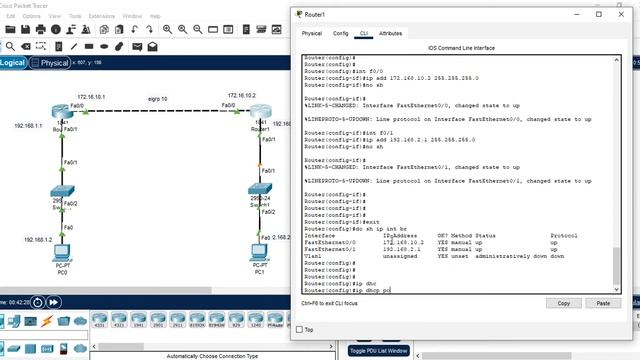The image size is (640, 360).
Task: Switch to the Physical workspace view
Action: click(x=50, y=63)
